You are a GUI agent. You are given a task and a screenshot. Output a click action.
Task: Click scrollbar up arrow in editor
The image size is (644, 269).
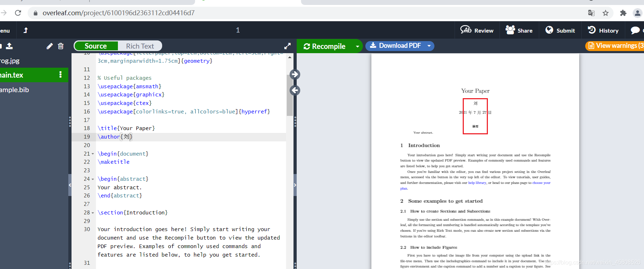(x=290, y=57)
